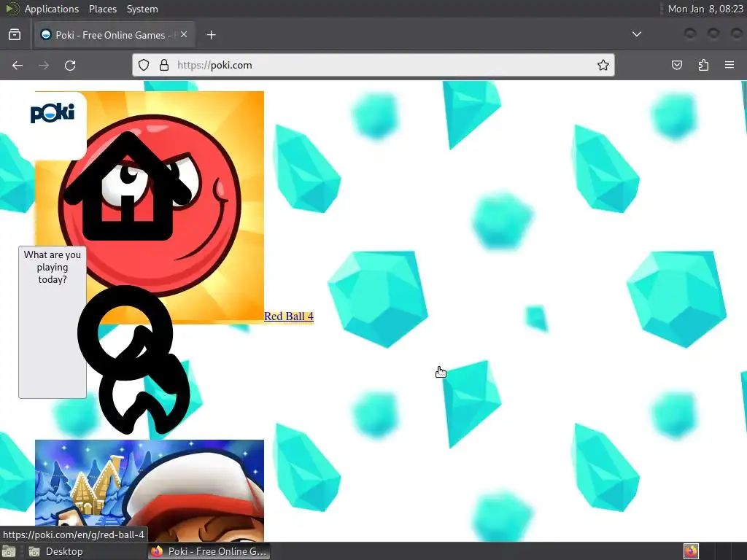This screenshot has height=560, width=747.
Task: Click the shield tracking protection icon
Action: 144,65
